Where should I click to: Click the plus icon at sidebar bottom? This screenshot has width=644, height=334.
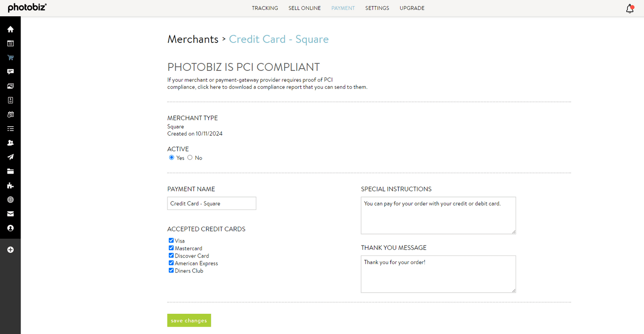click(10, 249)
